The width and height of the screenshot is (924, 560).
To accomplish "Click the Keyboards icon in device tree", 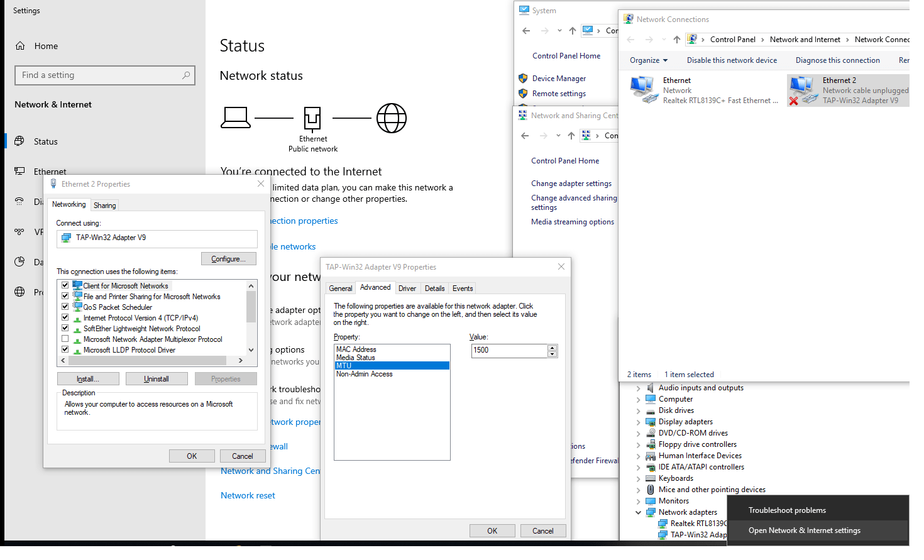I will pyautogui.click(x=651, y=478).
